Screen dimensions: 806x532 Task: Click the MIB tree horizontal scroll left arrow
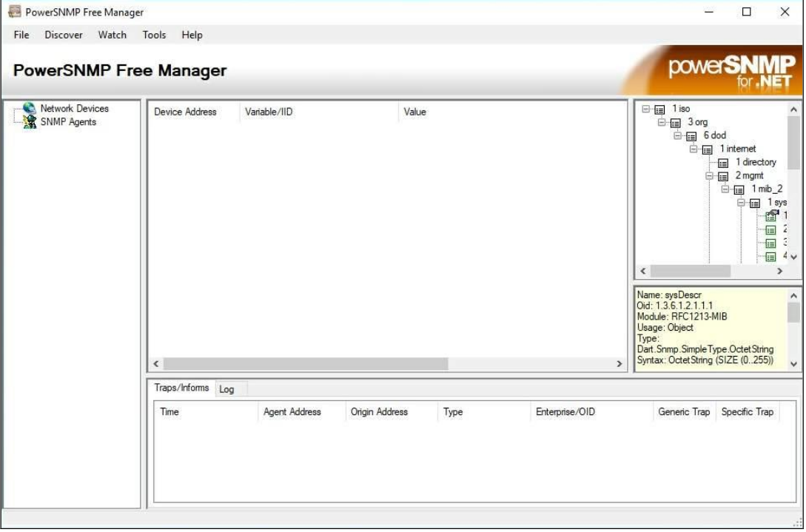click(643, 271)
